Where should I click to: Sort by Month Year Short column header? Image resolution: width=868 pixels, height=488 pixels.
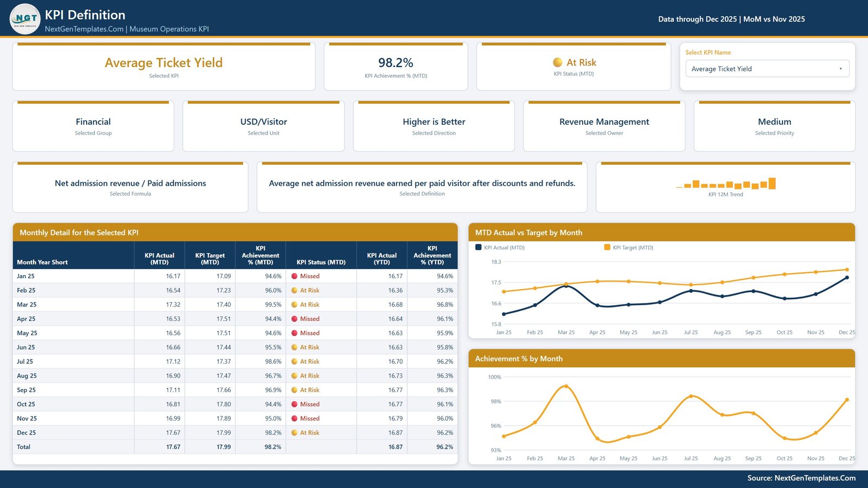42,262
